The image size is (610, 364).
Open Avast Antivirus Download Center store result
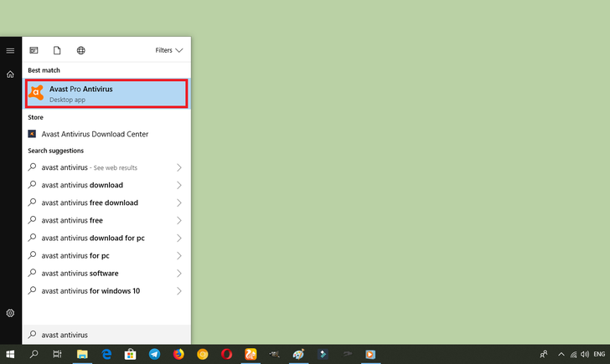(x=106, y=134)
